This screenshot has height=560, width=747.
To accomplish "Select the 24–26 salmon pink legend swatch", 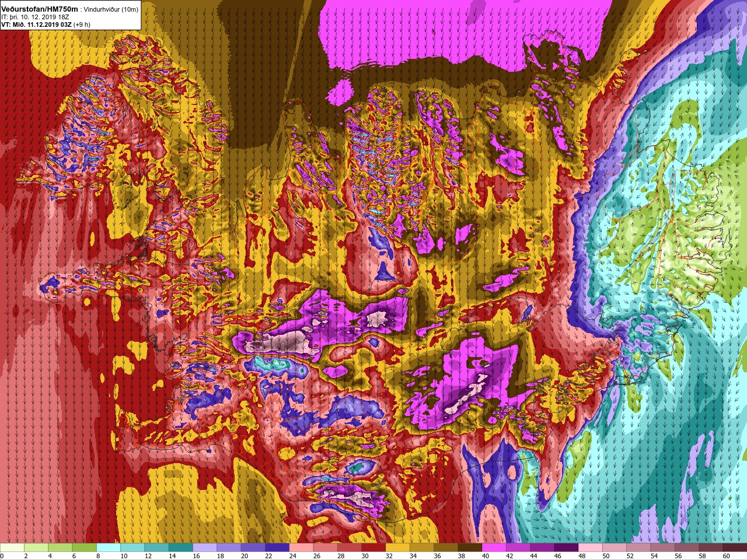I will point(301,548).
